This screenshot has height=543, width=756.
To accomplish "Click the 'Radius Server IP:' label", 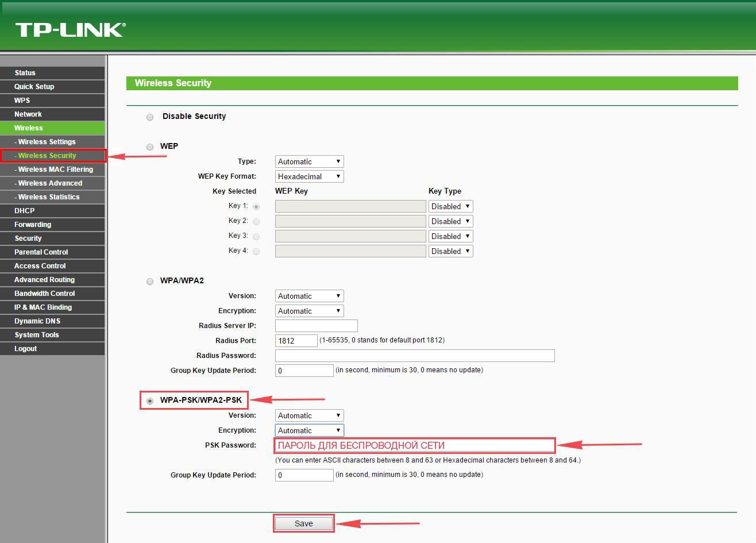I will (227, 326).
